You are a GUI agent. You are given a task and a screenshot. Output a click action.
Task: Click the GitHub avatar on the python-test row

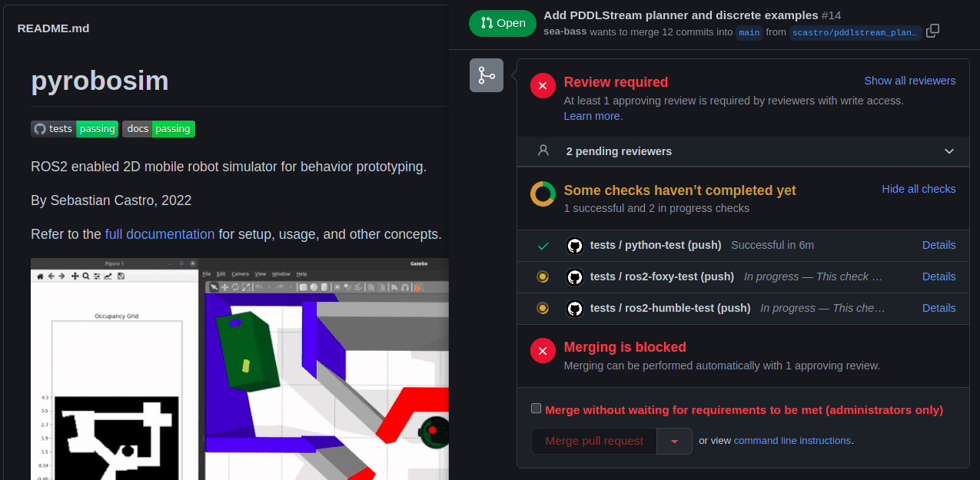(x=574, y=246)
